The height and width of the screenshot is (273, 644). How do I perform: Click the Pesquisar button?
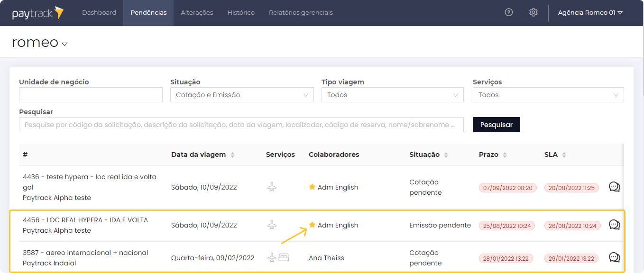pos(497,125)
